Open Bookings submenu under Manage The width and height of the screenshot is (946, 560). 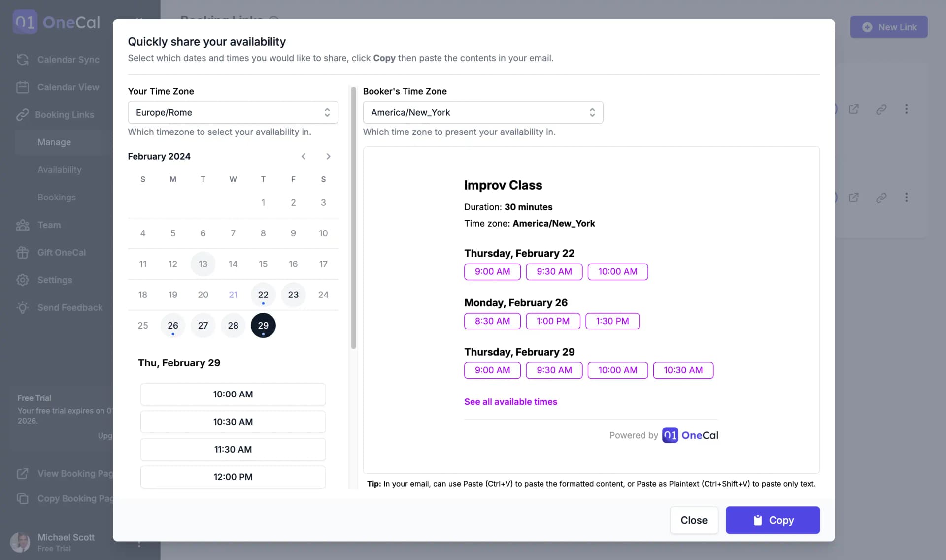point(57,198)
